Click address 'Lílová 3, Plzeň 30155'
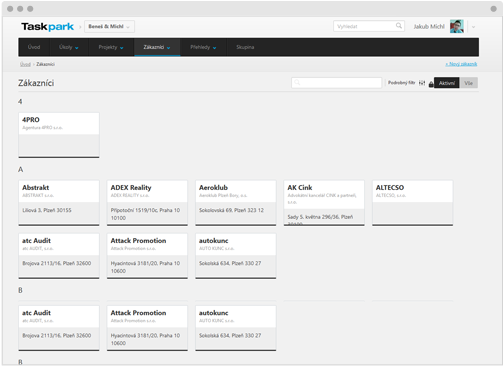 point(47,210)
